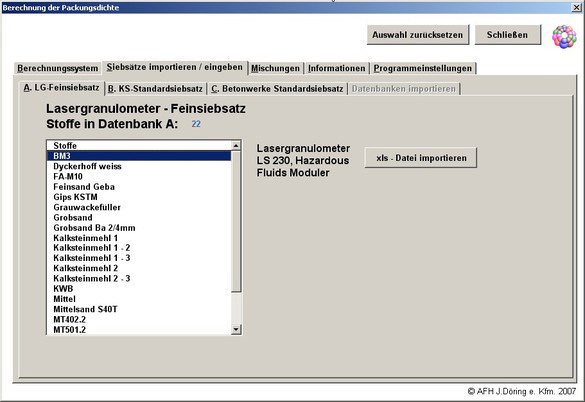Select Gips KSTM in the list
Screen dimensions: 585x402
pyautogui.click(x=139, y=197)
